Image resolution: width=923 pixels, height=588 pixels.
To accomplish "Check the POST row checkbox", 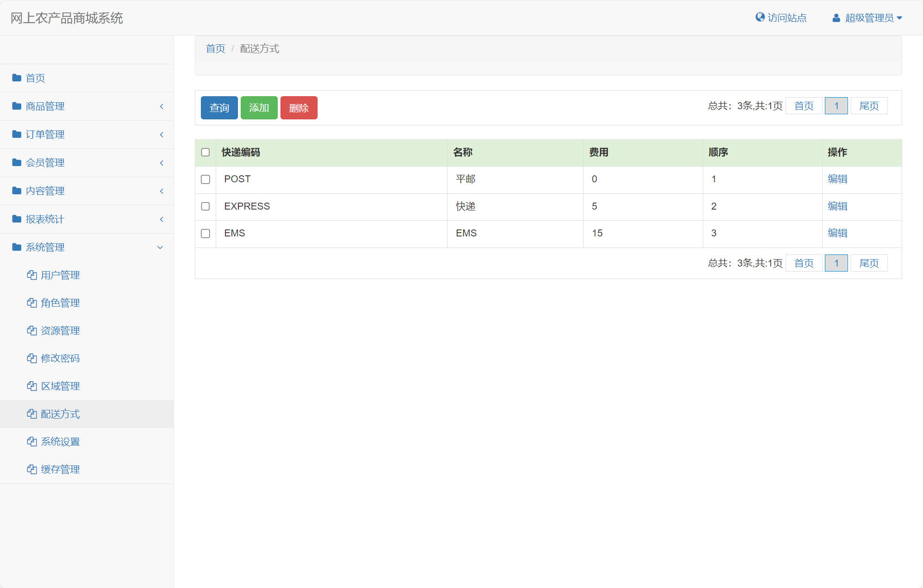I will 206,179.
